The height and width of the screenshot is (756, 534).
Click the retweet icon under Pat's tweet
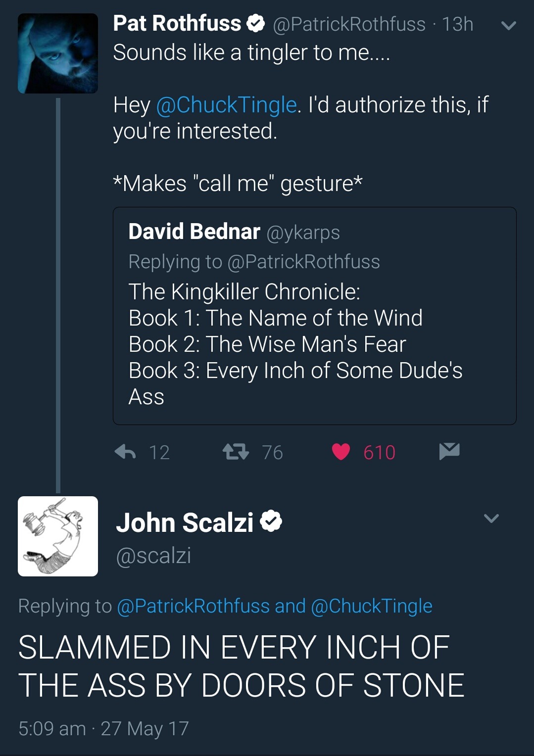[x=236, y=452]
